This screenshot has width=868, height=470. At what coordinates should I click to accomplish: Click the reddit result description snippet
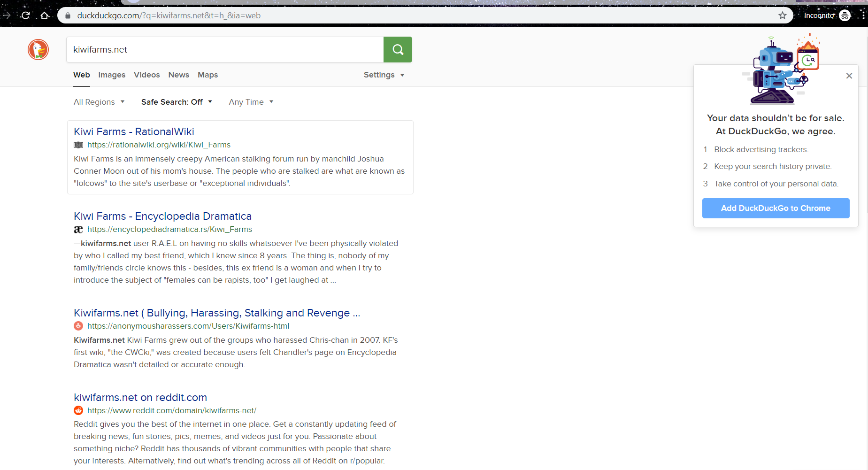click(x=235, y=442)
